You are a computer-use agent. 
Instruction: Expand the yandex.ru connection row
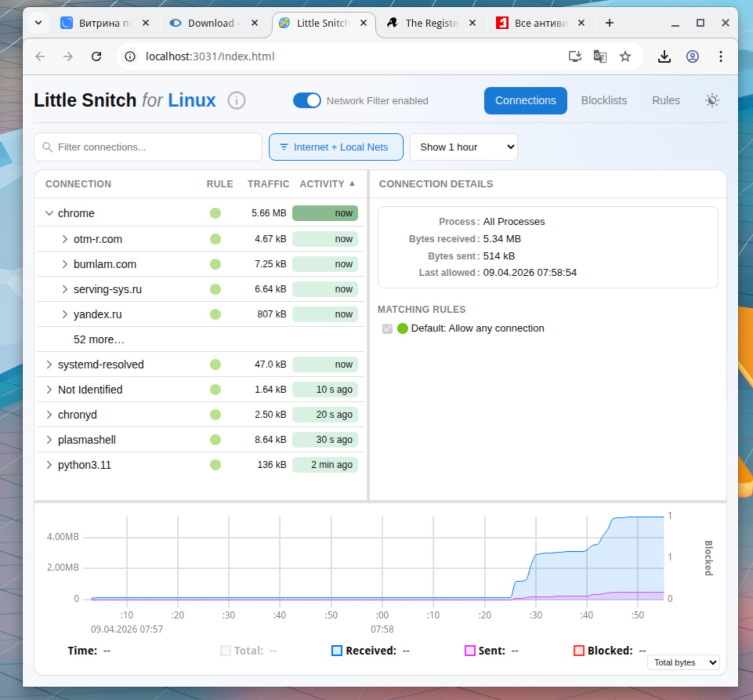click(x=65, y=314)
